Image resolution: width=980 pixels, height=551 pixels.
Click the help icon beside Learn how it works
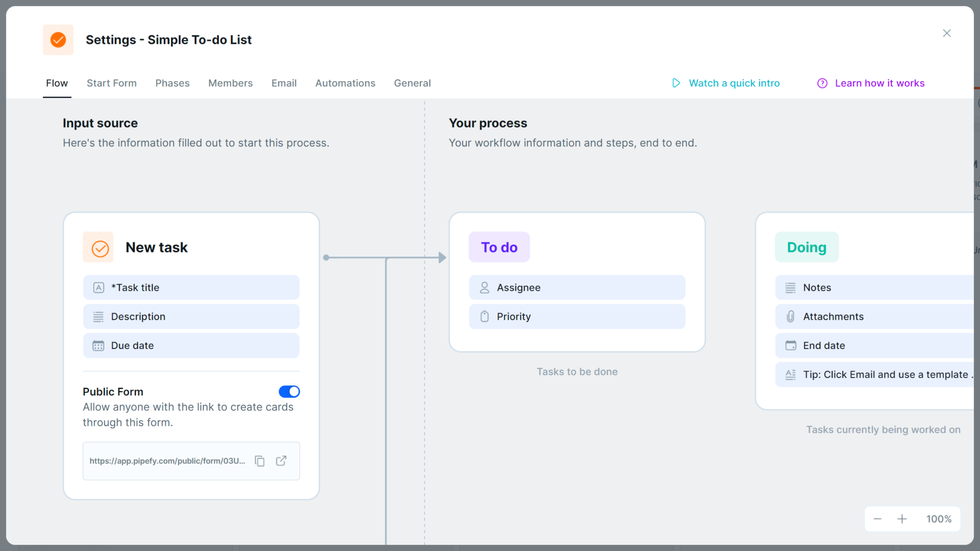click(822, 83)
